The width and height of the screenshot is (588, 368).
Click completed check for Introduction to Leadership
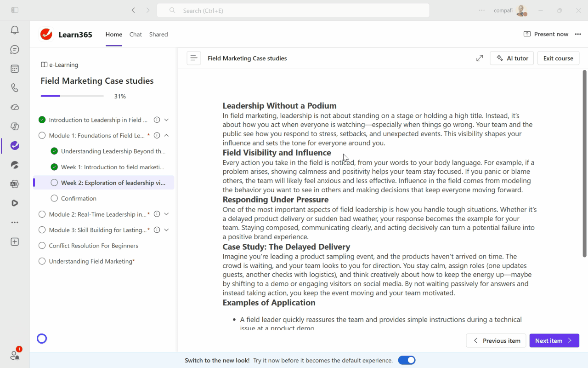coord(42,120)
